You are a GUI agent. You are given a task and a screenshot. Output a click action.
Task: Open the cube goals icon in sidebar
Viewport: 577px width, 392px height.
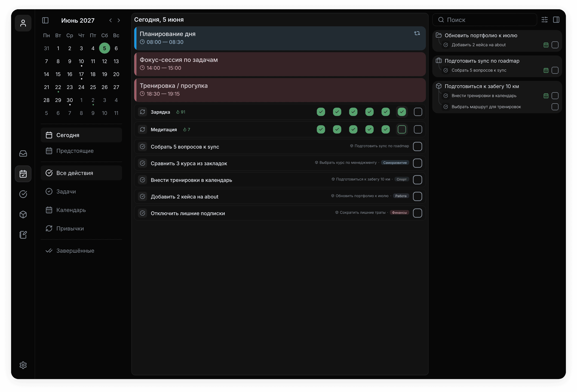coord(23,214)
